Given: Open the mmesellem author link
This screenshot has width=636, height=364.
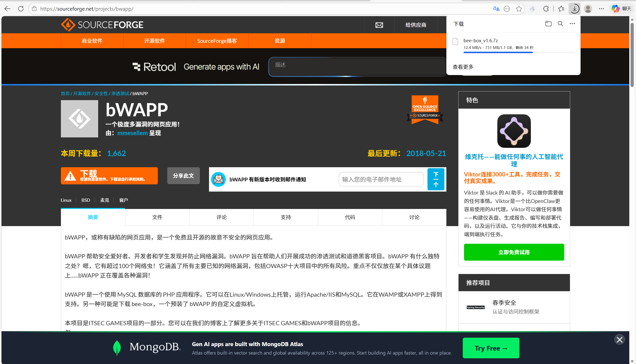Looking at the screenshot, I should pos(132,133).
